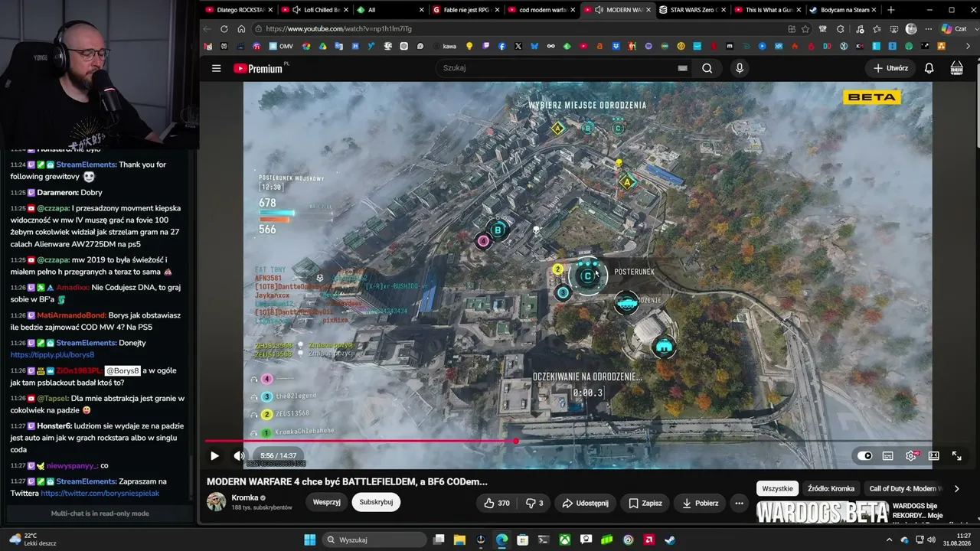Switch to Bodycam na Steam tab
The height and width of the screenshot is (551, 980).
(844, 10)
